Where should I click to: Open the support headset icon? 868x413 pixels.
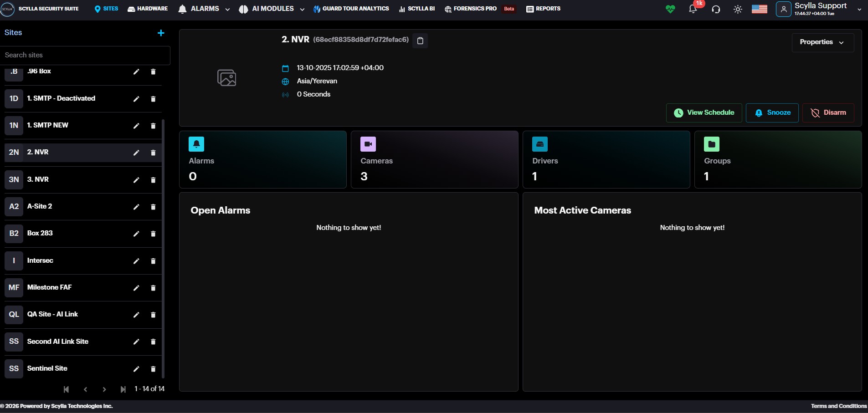click(x=716, y=9)
